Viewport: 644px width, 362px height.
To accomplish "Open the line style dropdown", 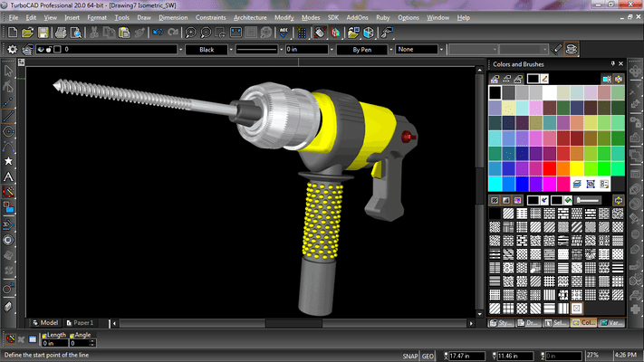I will coord(282,50).
